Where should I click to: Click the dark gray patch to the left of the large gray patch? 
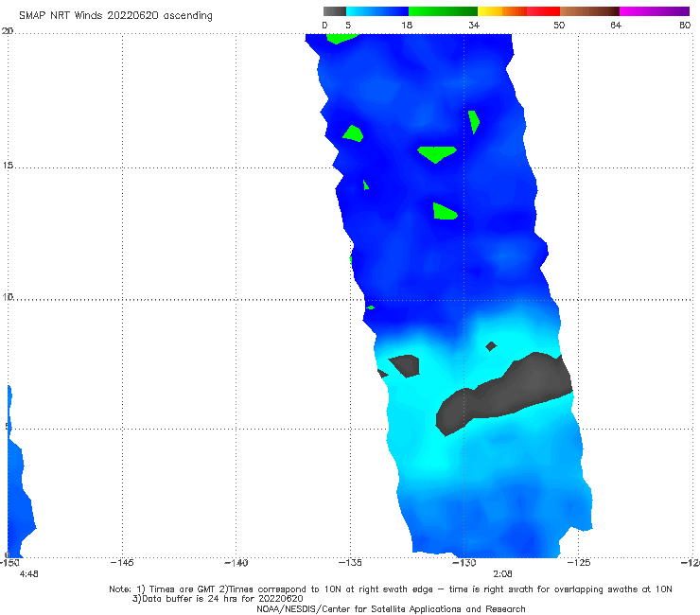[406, 365]
